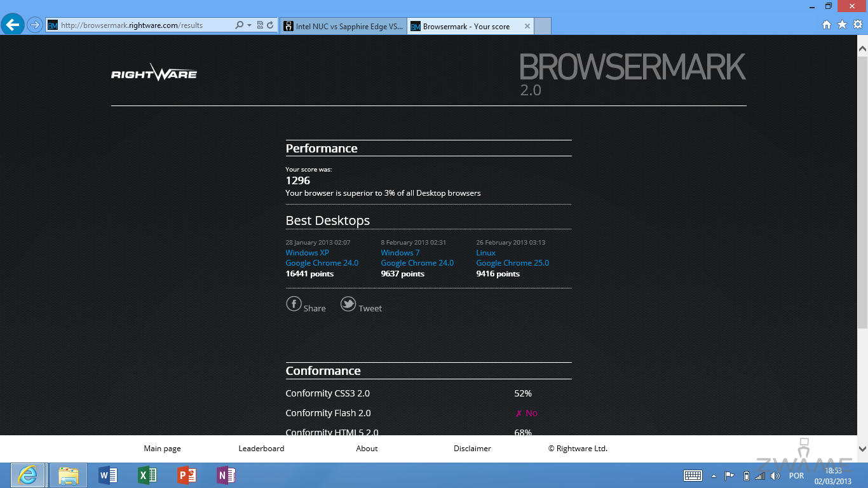Open the Google Chrome 25.0 link
868x488 pixels.
click(x=513, y=263)
